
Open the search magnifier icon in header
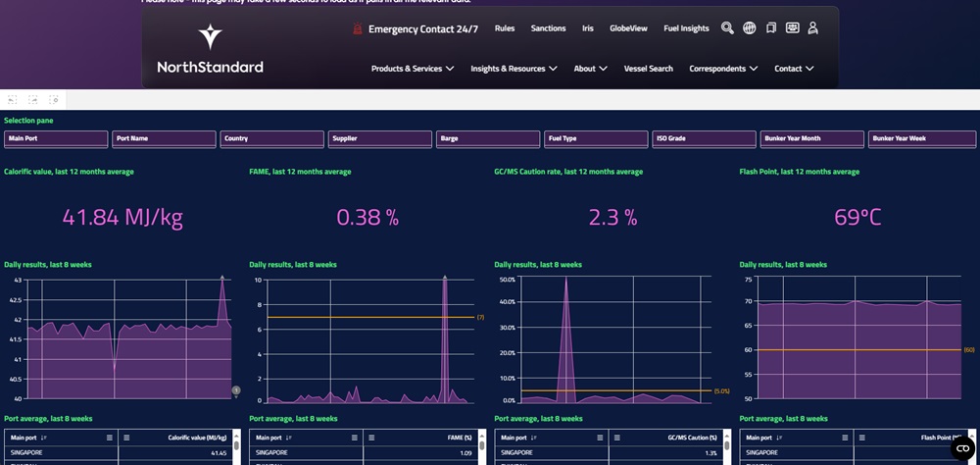727,28
